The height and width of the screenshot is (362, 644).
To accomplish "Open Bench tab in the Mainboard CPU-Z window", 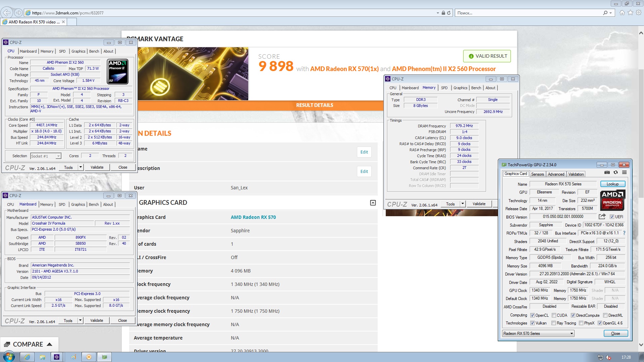I will click(x=94, y=204).
